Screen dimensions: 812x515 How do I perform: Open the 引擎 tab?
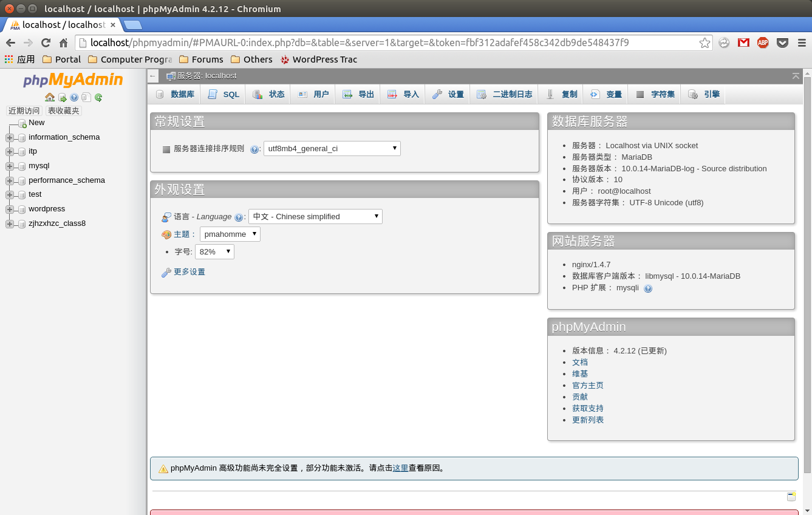pyautogui.click(x=703, y=94)
